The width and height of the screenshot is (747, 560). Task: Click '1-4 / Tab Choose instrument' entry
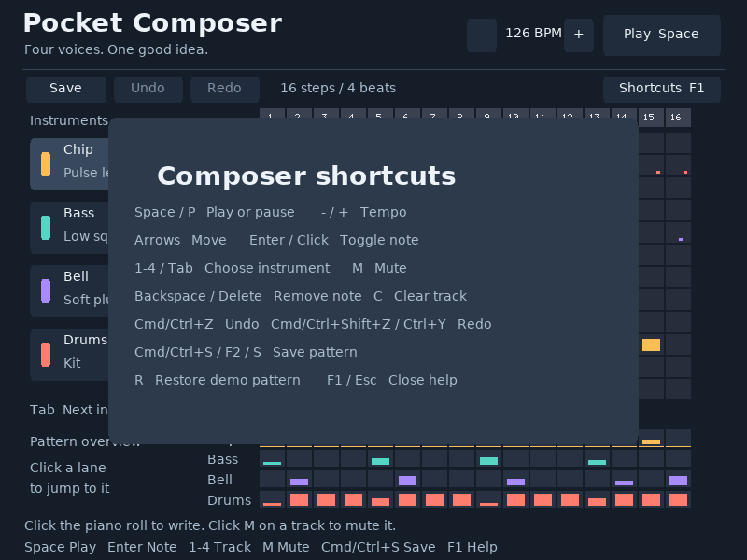(x=232, y=269)
